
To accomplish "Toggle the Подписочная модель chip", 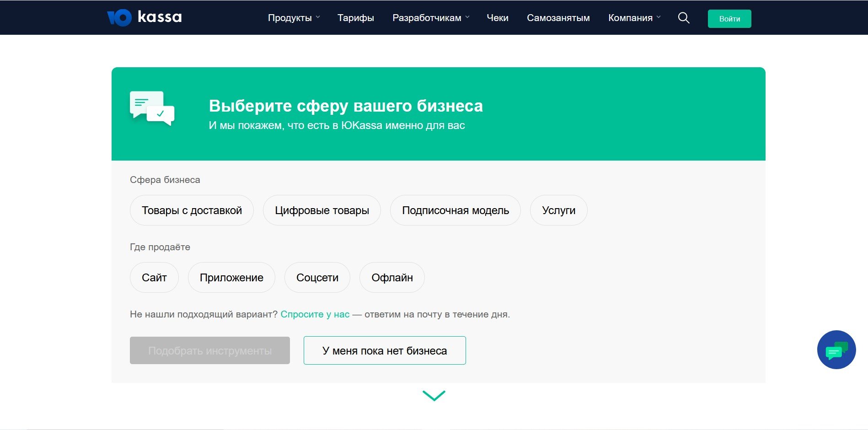I will (455, 210).
